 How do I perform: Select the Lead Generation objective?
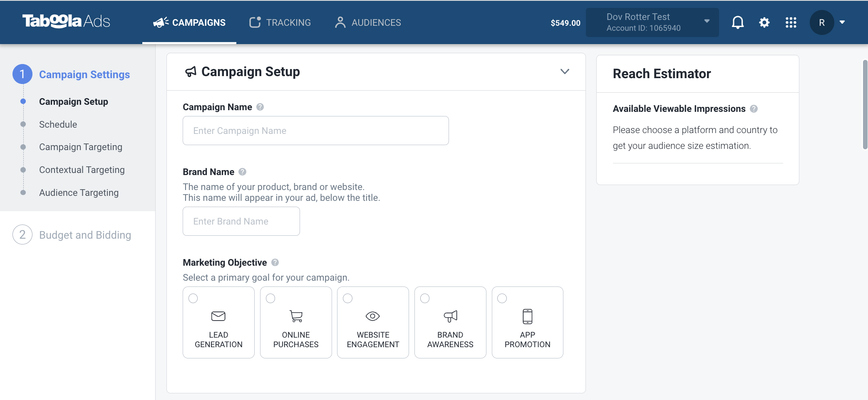tap(218, 322)
